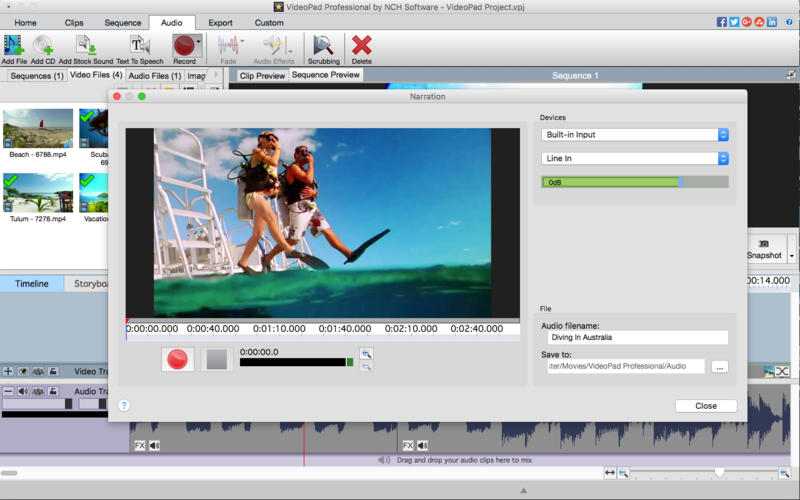Stop narration with the gray stop button
The height and width of the screenshot is (500, 800).
tap(217, 359)
